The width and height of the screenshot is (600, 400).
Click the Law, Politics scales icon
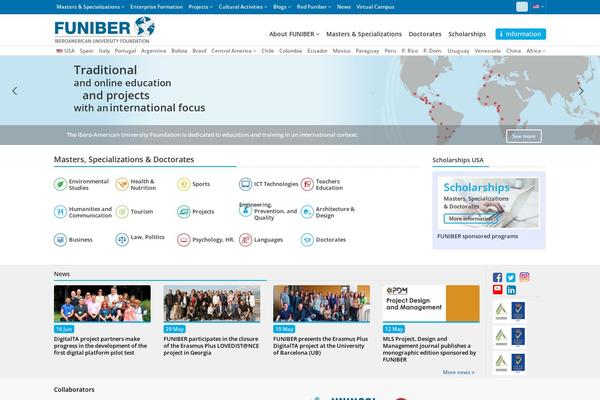(122, 240)
